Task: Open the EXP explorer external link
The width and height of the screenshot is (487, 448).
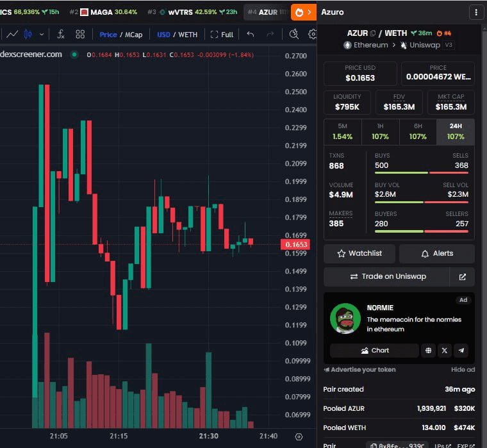Action: pos(466,446)
